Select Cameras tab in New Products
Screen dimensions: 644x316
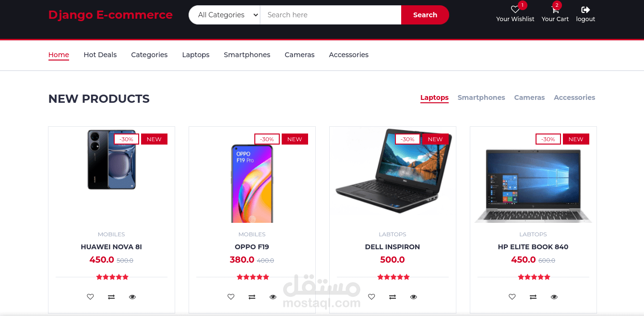529,97
